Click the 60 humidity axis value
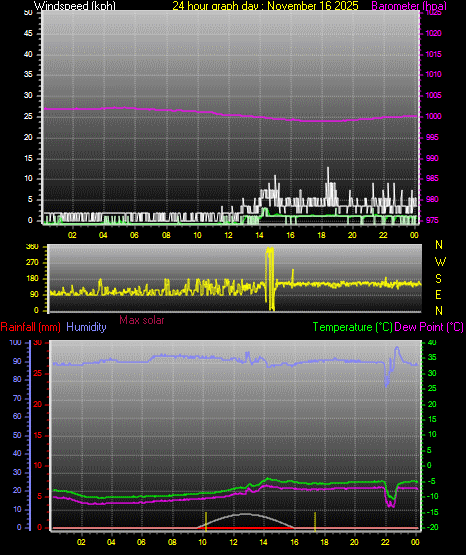Screen dimensions: 466x555 click(x=17, y=416)
